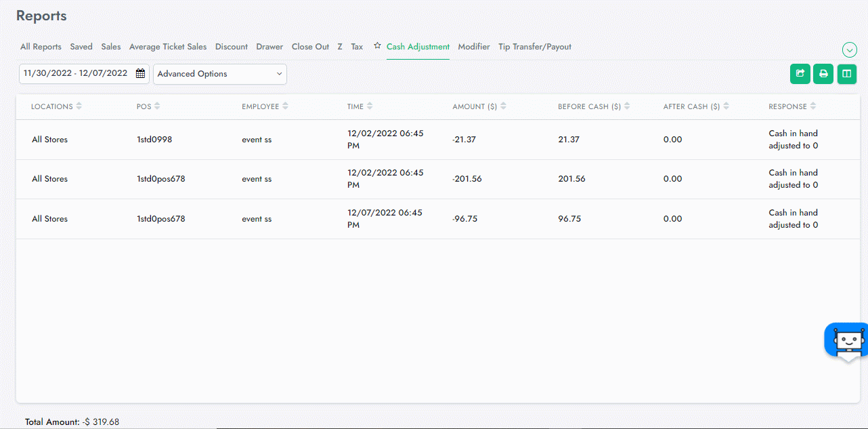This screenshot has height=429, width=868.
Task: Sort rows by Time column
Action: click(370, 106)
